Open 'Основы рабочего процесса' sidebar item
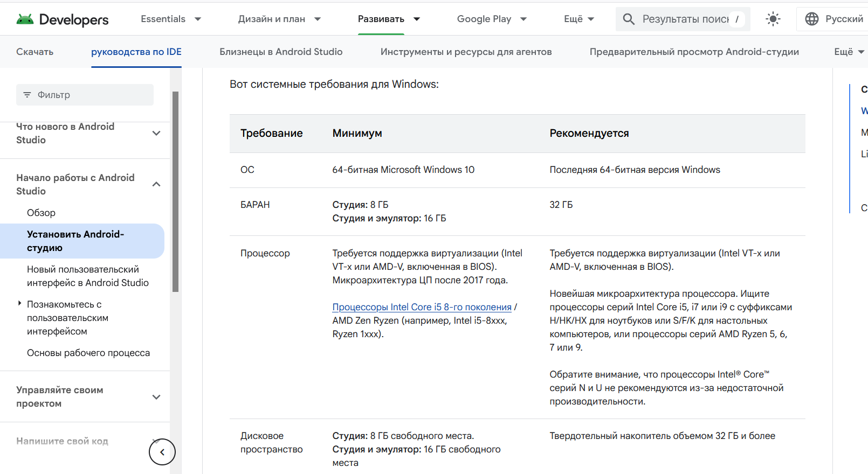This screenshot has height=474, width=868. (88, 353)
